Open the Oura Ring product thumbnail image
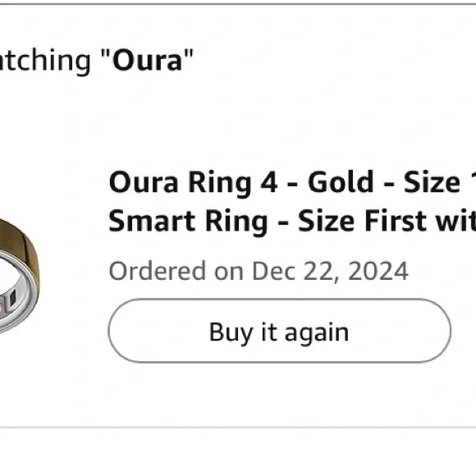476x476 pixels. (x=20, y=277)
